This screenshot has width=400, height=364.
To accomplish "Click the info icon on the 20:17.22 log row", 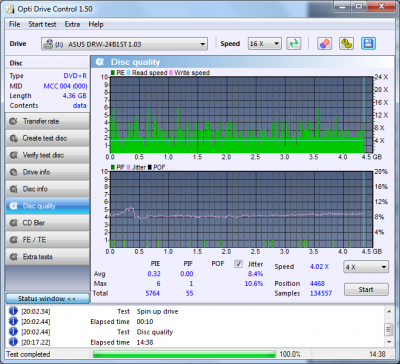I will coord(13,342).
